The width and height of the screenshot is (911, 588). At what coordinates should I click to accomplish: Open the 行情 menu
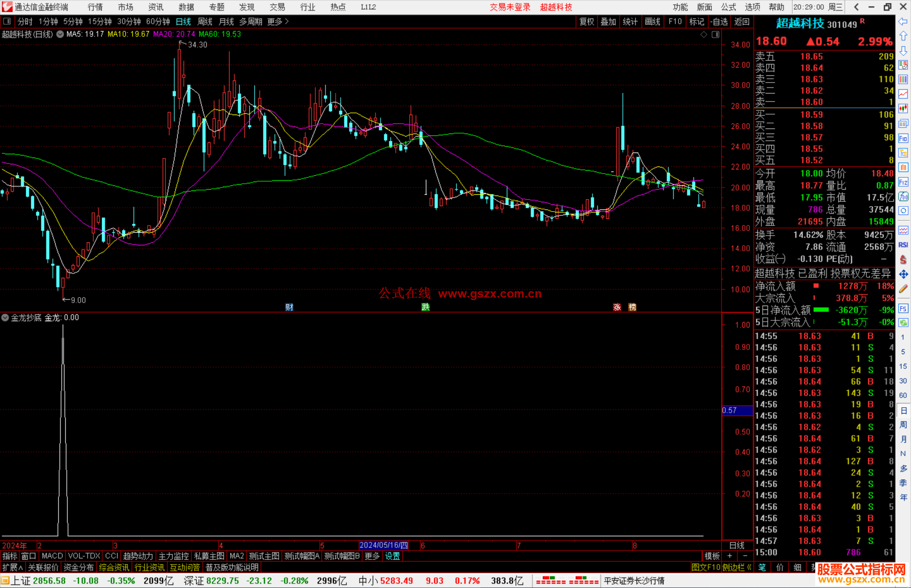coord(95,7)
